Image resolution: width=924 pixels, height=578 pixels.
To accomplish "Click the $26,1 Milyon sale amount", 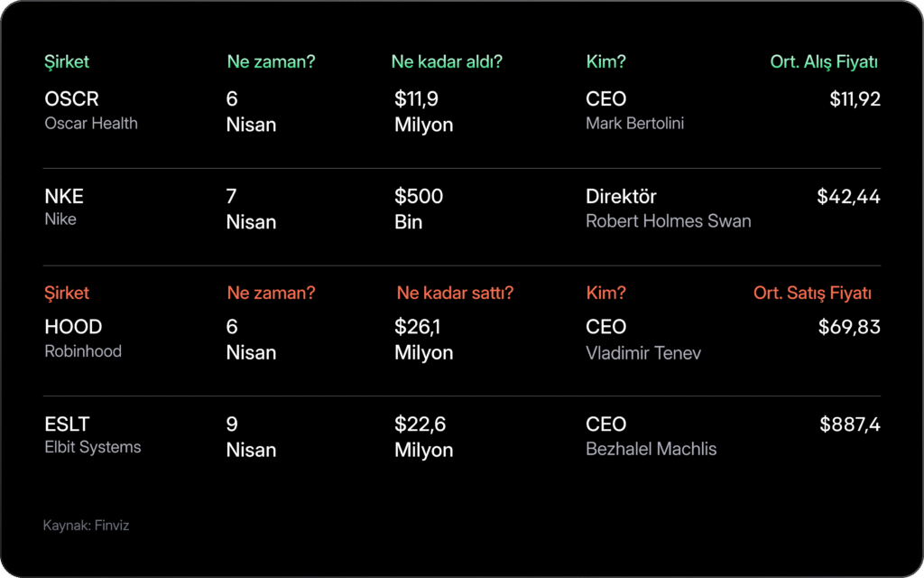I will pyautogui.click(x=423, y=340).
